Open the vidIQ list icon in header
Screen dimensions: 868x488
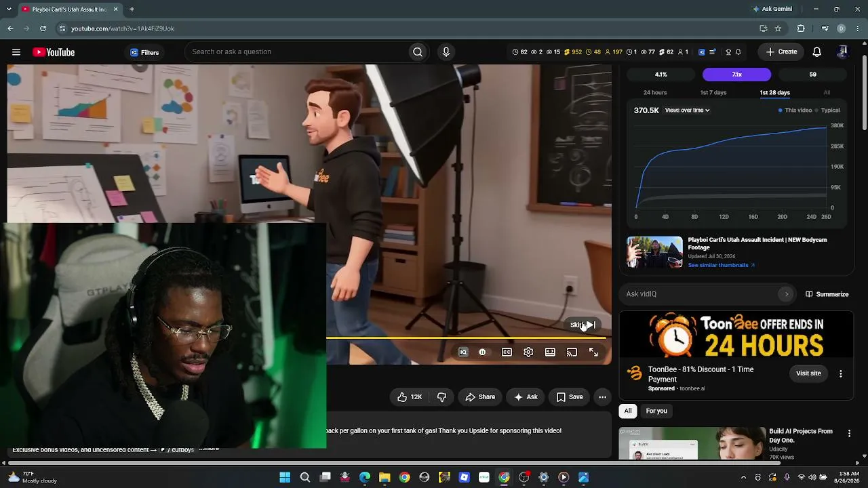click(x=713, y=52)
